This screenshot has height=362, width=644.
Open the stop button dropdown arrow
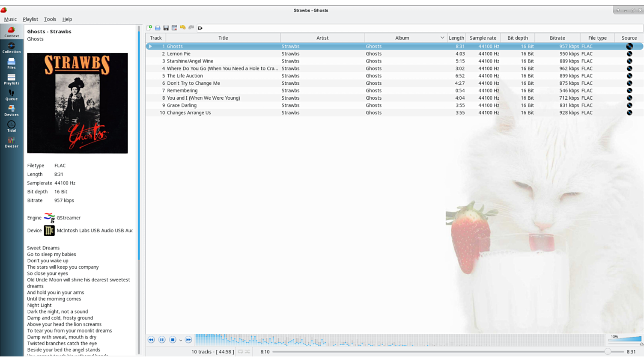click(x=180, y=340)
